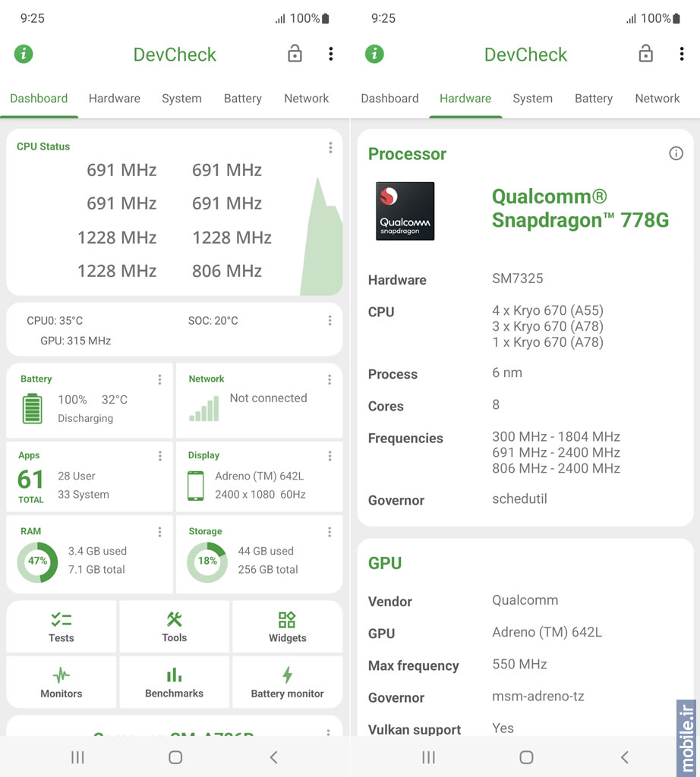Switch to System tab in left screen
Image resolution: width=700 pixels, height=777 pixels.
(x=182, y=99)
